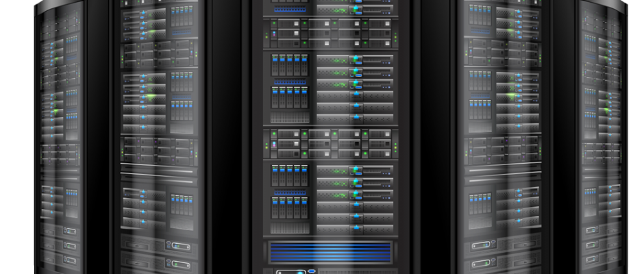Image resolution: width=644 pixels, height=274 pixels.
Task: Click the vented grille above the blue striped panel
Action: (289, 227)
